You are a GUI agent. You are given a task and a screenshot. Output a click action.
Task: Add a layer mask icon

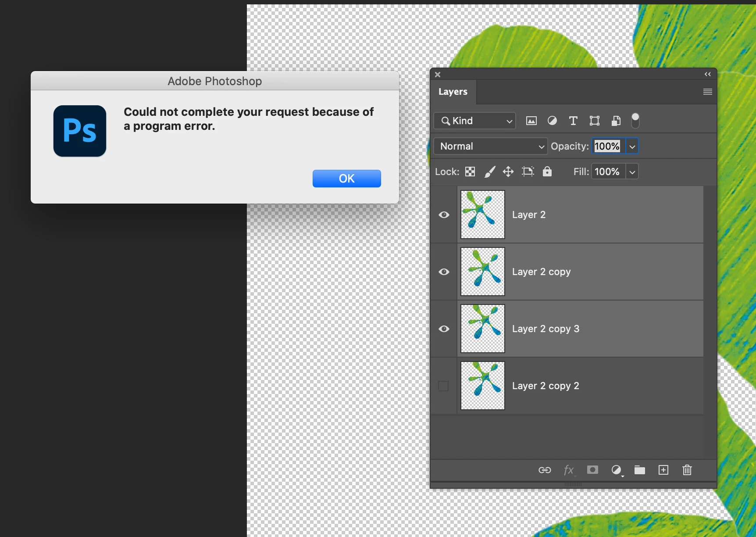point(592,470)
